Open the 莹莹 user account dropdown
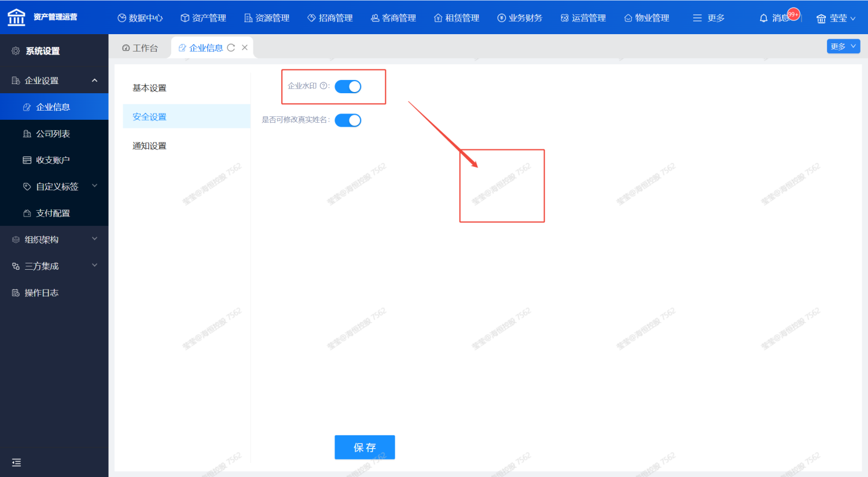 (x=836, y=19)
